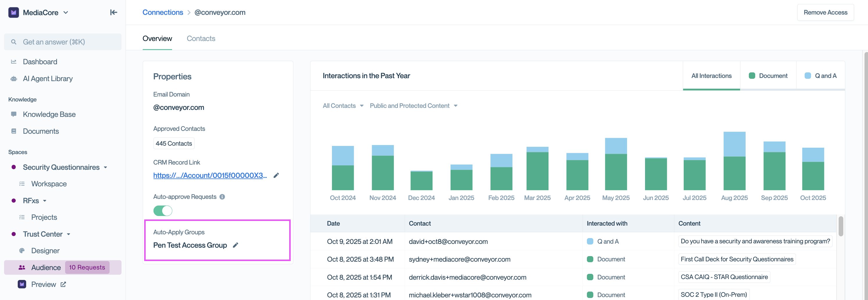Click the Content column header
Viewport: 868px width, 300px height.
[x=689, y=224]
